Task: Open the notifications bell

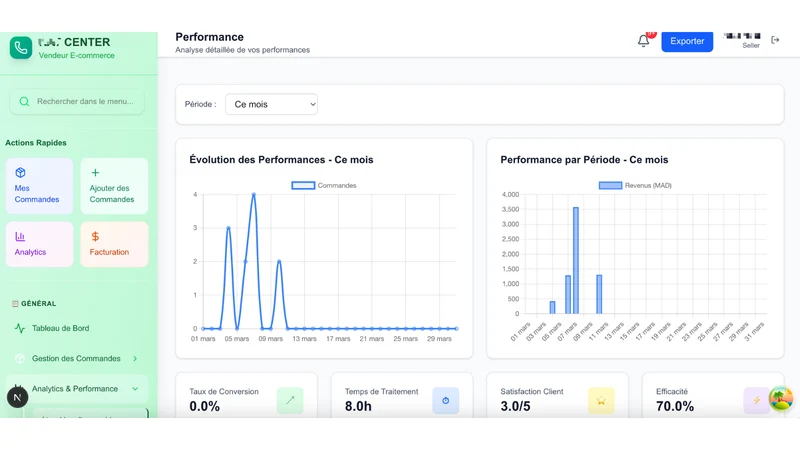Action: pyautogui.click(x=643, y=41)
